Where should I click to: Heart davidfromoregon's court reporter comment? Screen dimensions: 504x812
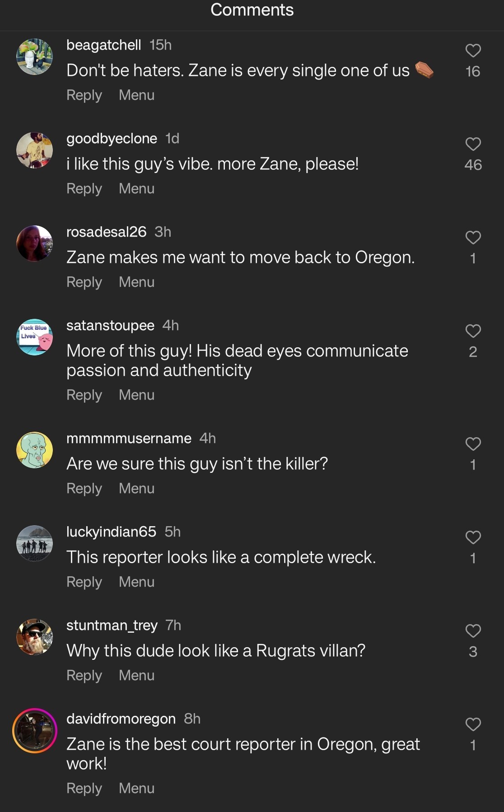coord(473,724)
